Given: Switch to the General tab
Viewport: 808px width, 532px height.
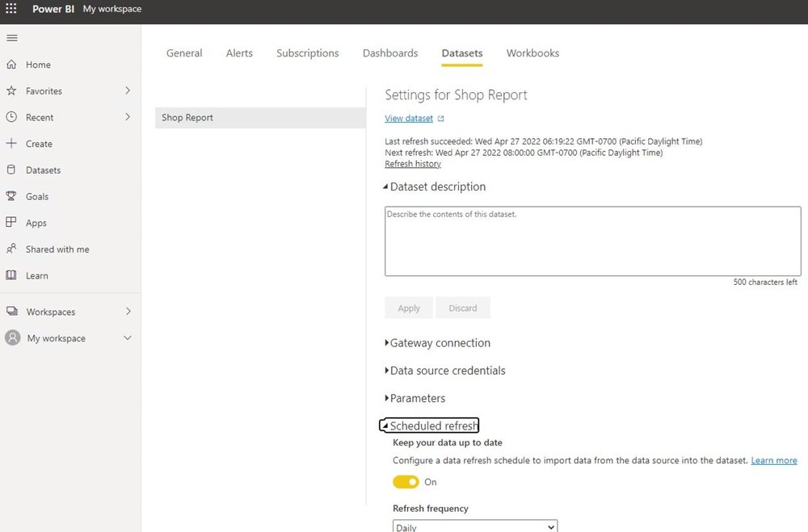Looking at the screenshot, I should pyautogui.click(x=184, y=53).
